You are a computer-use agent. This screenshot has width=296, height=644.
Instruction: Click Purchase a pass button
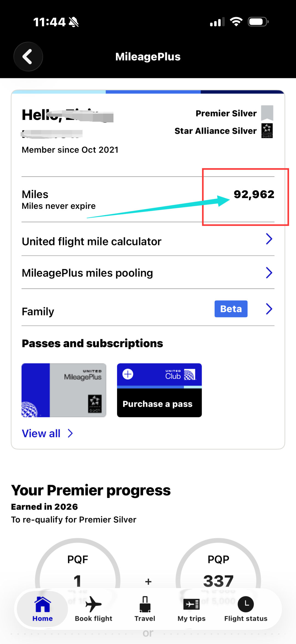[159, 404]
